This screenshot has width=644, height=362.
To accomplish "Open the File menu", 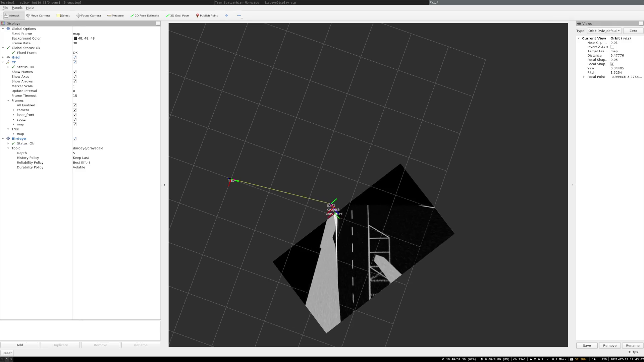I will tap(5, 7).
